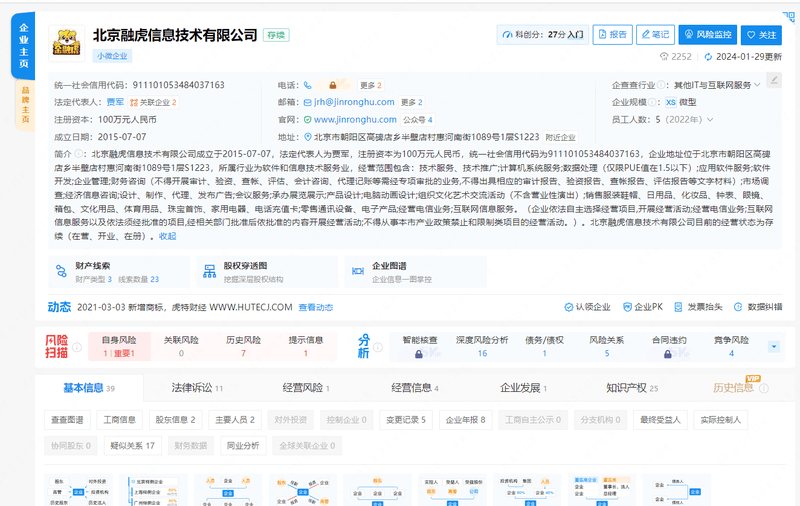Expand the 企查查行业 dropdown chevron

[757, 85]
